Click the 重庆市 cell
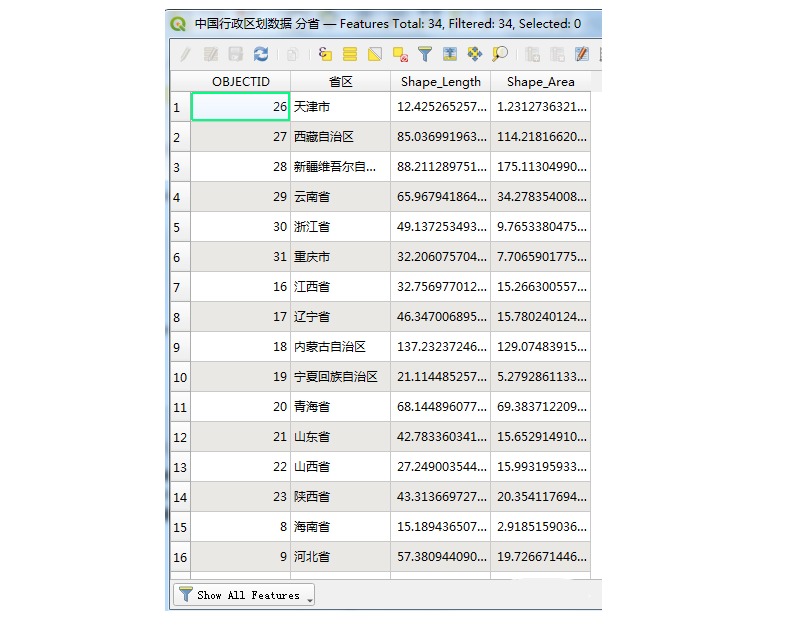The width and height of the screenshot is (791, 634). (341, 257)
